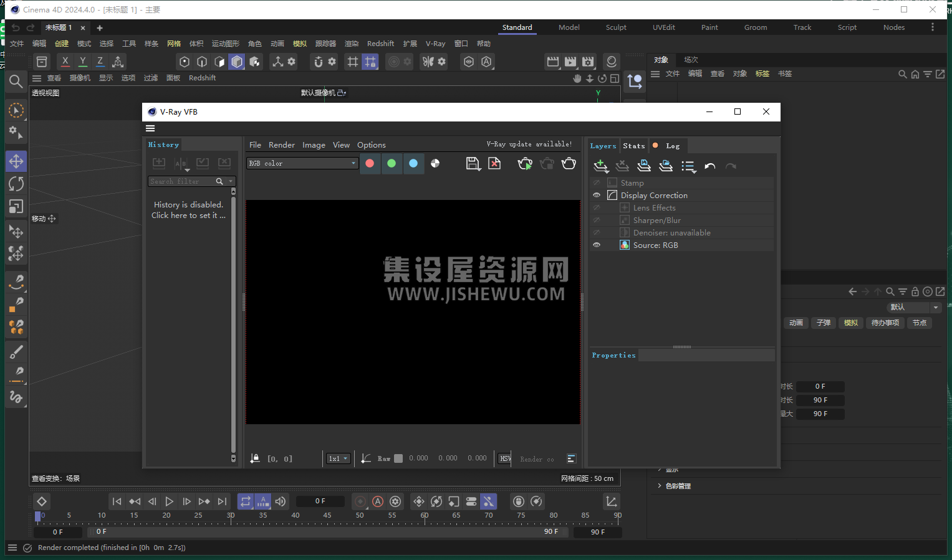Toggle visibility of Stamp layer
952x560 pixels.
[x=597, y=183]
